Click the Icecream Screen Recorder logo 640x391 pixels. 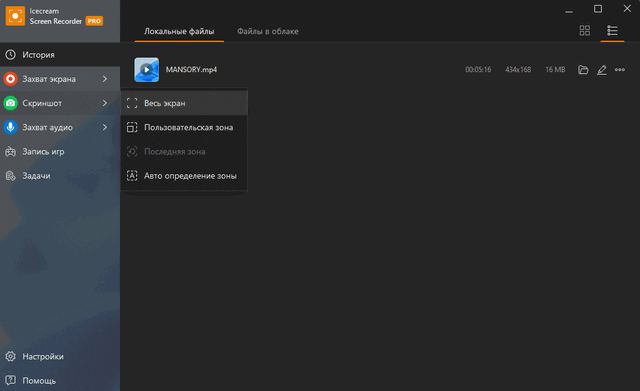point(15,16)
